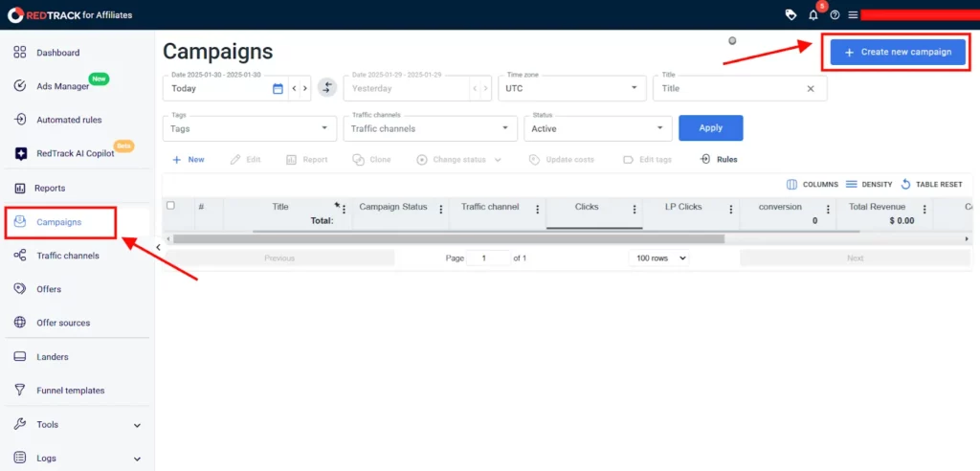The image size is (980, 471).
Task: Open column menu for Clicks
Action: (635, 210)
